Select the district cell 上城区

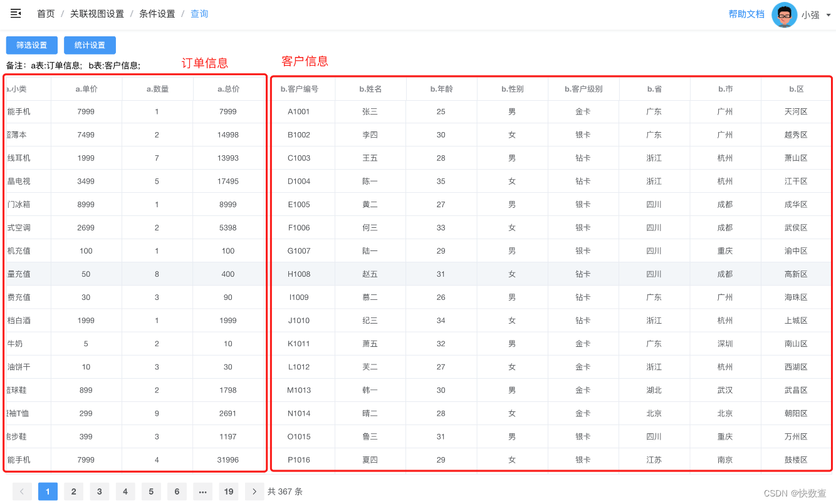point(796,320)
